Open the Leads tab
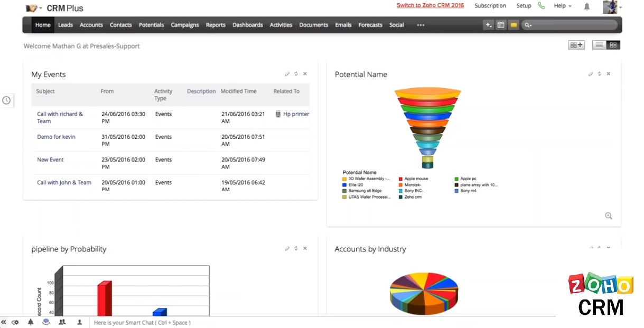Screen dimensions: 644x328 coord(66,25)
